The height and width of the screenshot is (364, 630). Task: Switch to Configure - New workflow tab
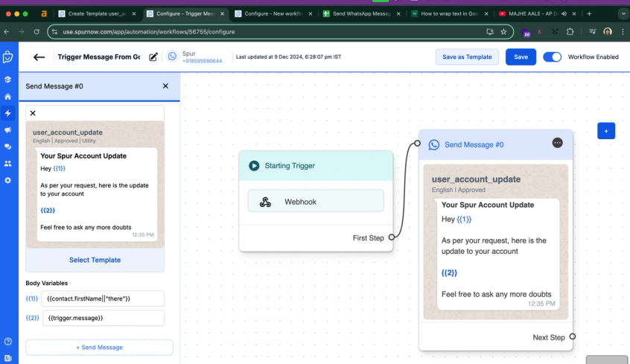click(x=273, y=13)
